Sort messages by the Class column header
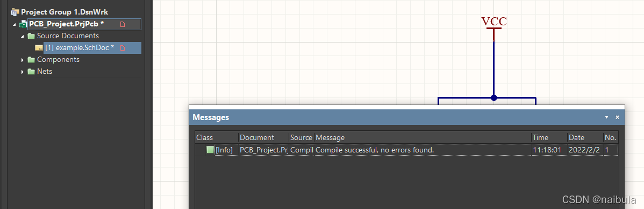This screenshot has height=209, width=644. (217, 137)
